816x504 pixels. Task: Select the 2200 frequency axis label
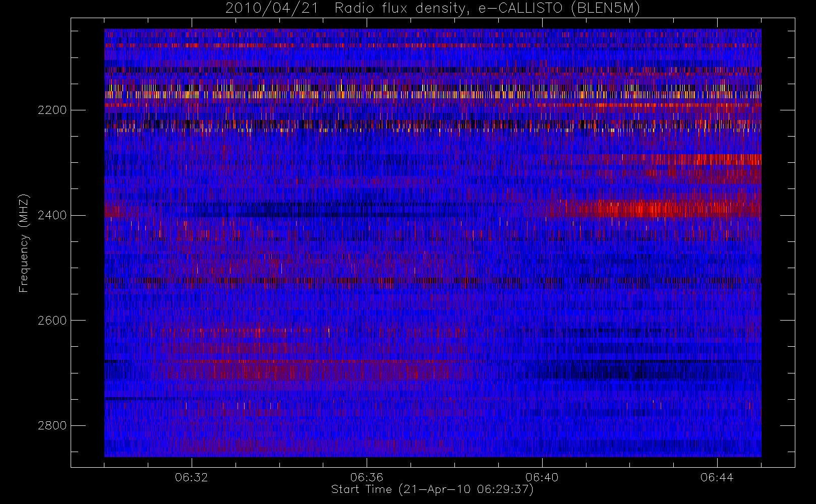[52, 110]
